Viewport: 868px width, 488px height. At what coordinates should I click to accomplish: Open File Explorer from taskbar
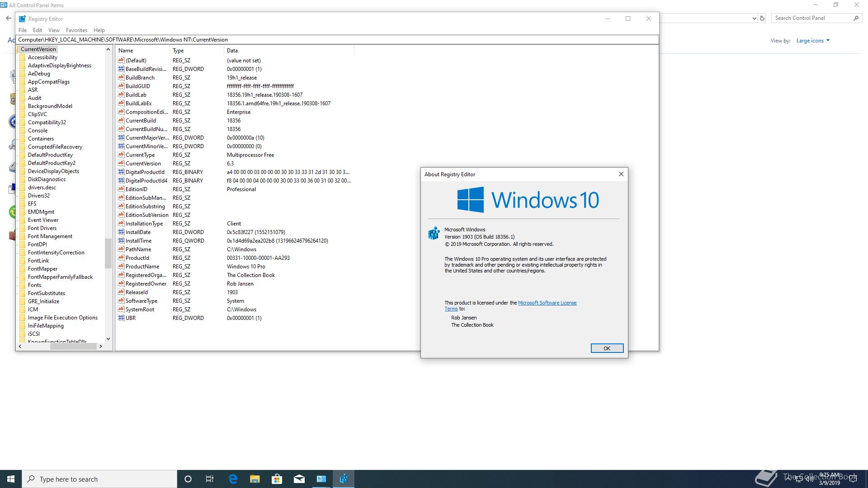click(x=255, y=479)
